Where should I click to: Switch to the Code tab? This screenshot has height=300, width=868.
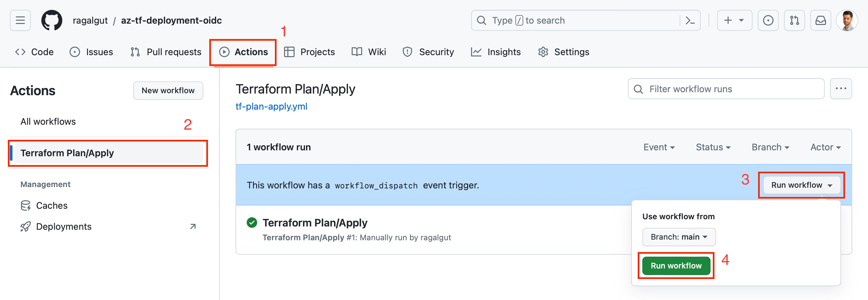pos(34,52)
